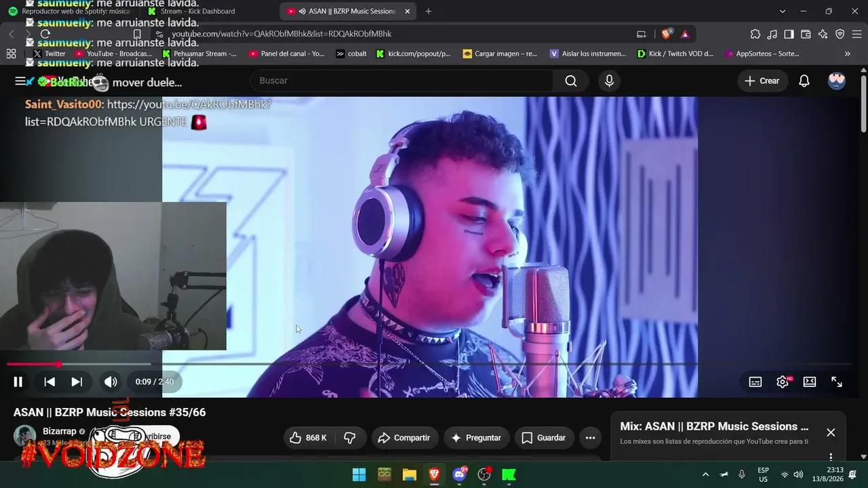Open the Cargar imagen bookmark
The image size is (868, 488).
tap(500, 54)
